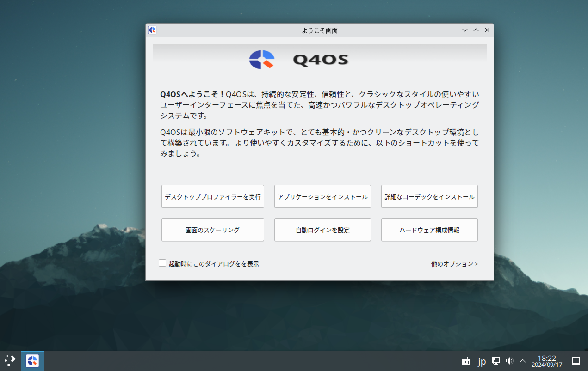Image resolution: width=588 pixels, height=371 pixels.
Task: Click the Q4OS logo on the welcome screen
Action: (x=262, y=60)
